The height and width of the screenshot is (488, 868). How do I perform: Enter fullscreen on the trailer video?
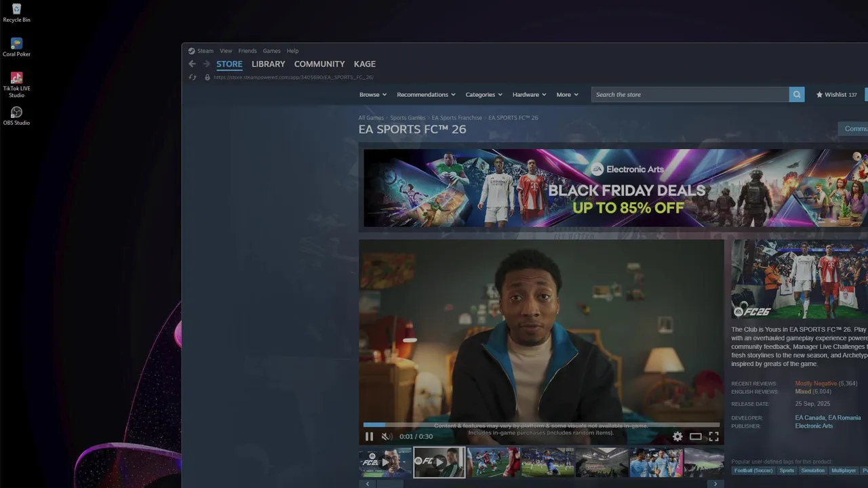tap(714, 436)
